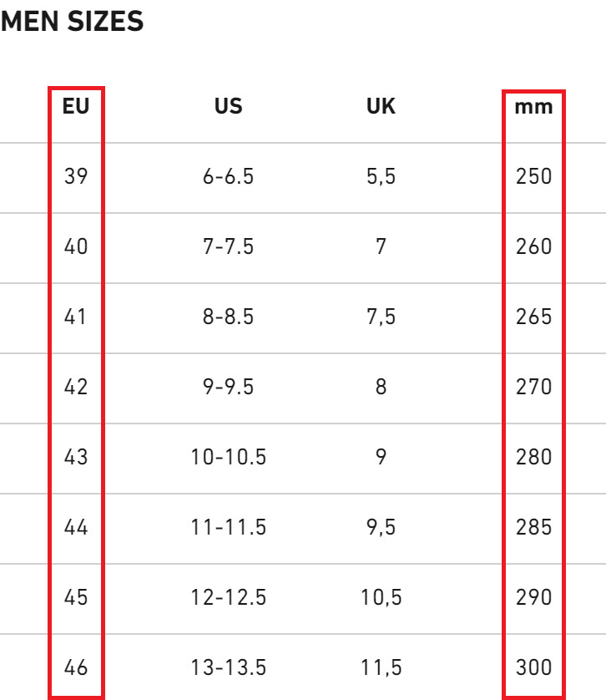Click US size 6-6.5 cell
606x700 pixels.
coord(228,176)
